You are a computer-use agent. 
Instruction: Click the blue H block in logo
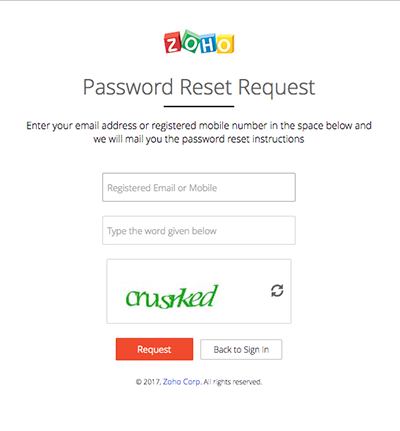[207, 43]
